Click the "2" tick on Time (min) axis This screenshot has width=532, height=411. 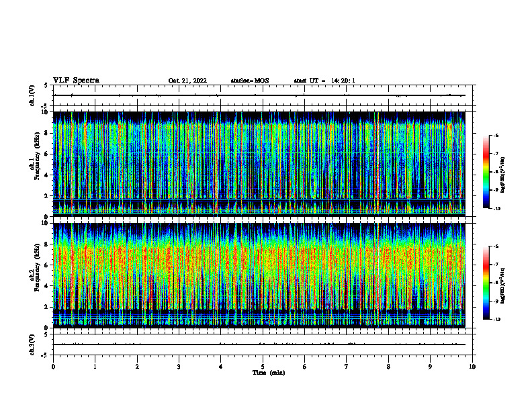coord(137,367)
